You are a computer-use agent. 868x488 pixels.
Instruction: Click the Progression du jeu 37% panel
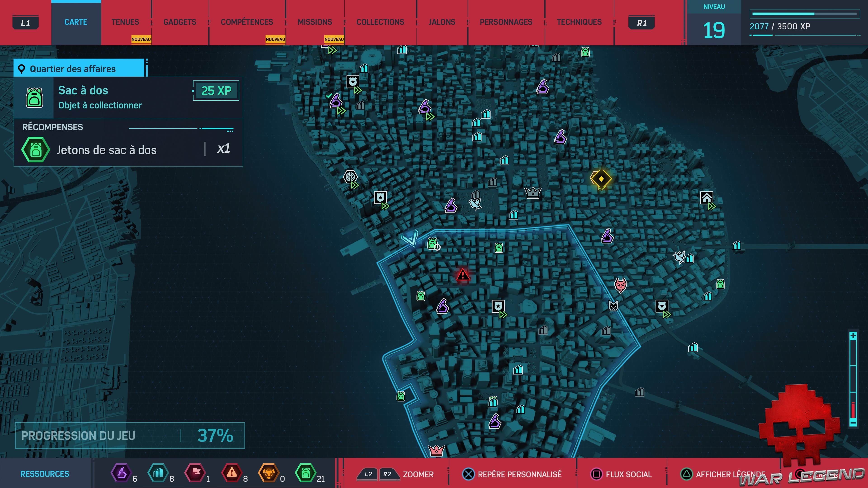tap(130, 435)
